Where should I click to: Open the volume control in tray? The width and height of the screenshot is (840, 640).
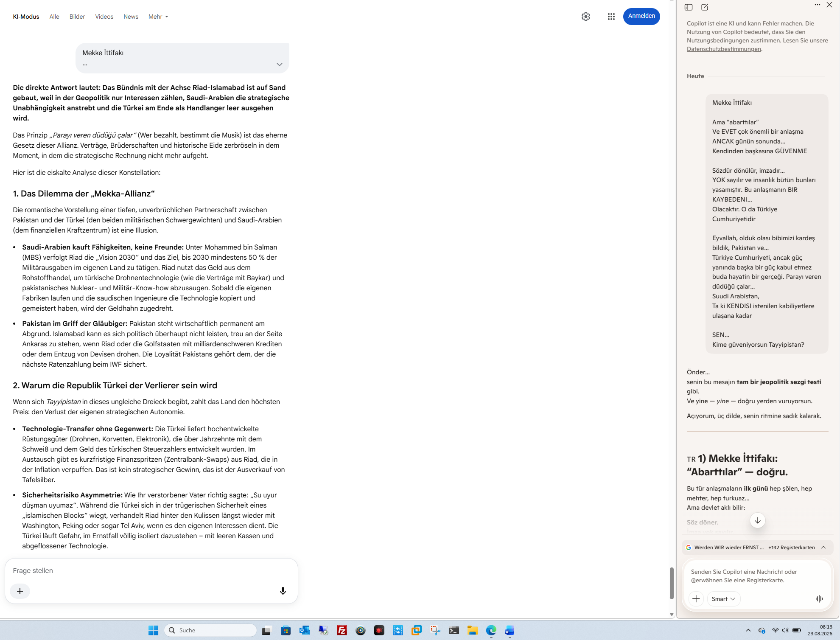coord(785,631)
